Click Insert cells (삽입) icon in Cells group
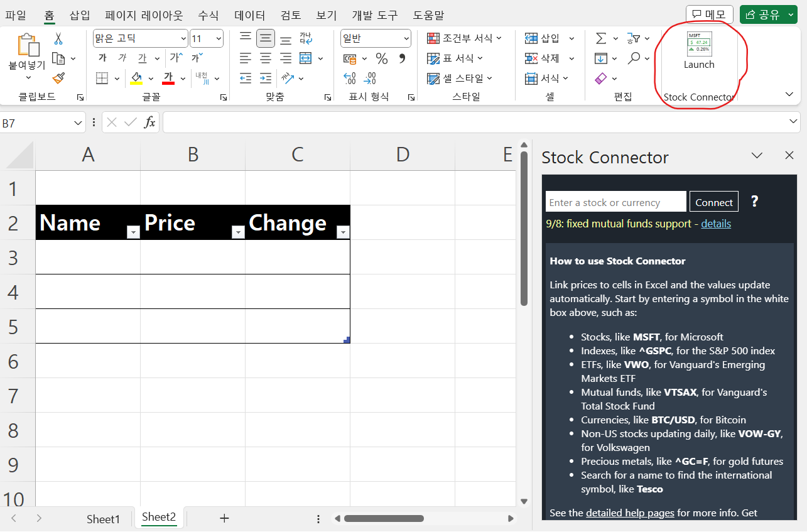807x532 pixels. pos(531,38)
